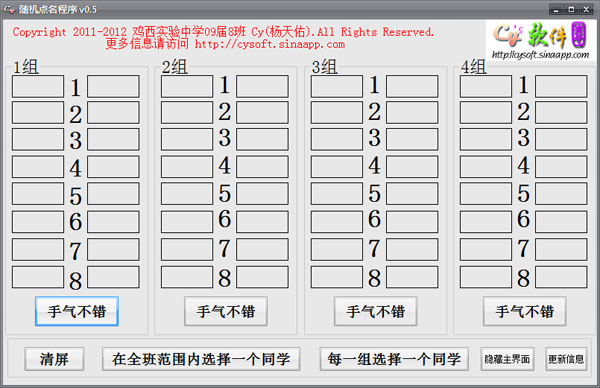Select right box of row 2 in 3组
600x388 pixels.
click(x=412, y=112)
